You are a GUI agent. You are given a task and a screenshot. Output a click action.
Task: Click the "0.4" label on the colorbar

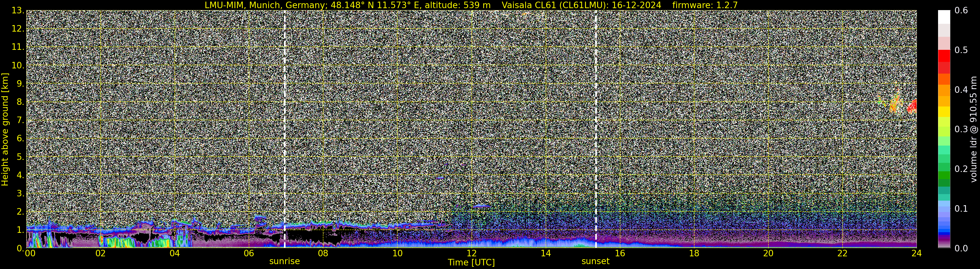(961, 90)
